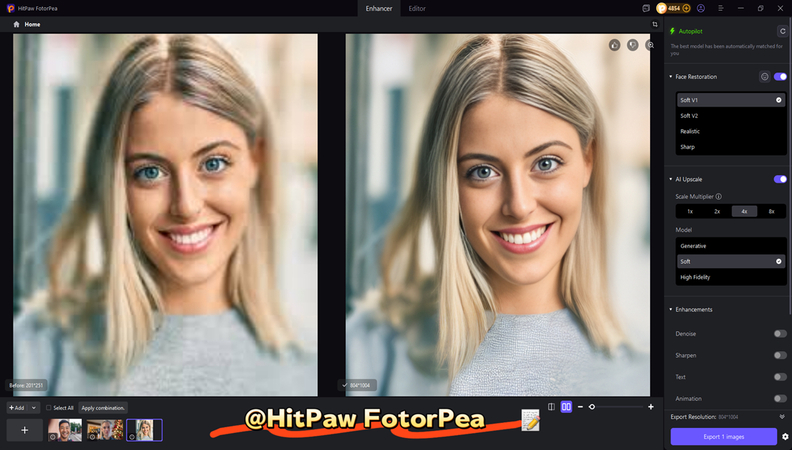Collapse the Enhancements section
The height and width of the screenshot is (450, 792).
(671, 310)
